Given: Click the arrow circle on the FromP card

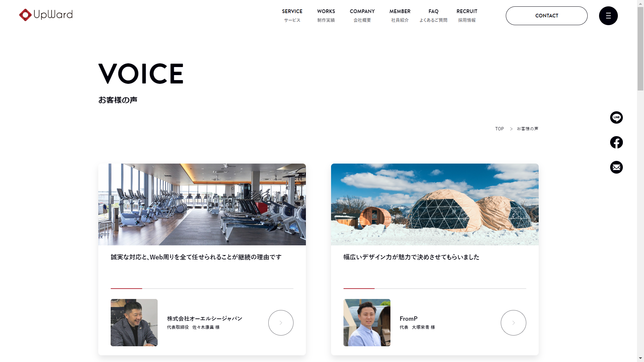Looking at the screenshot, I should [x=513, y=323].
